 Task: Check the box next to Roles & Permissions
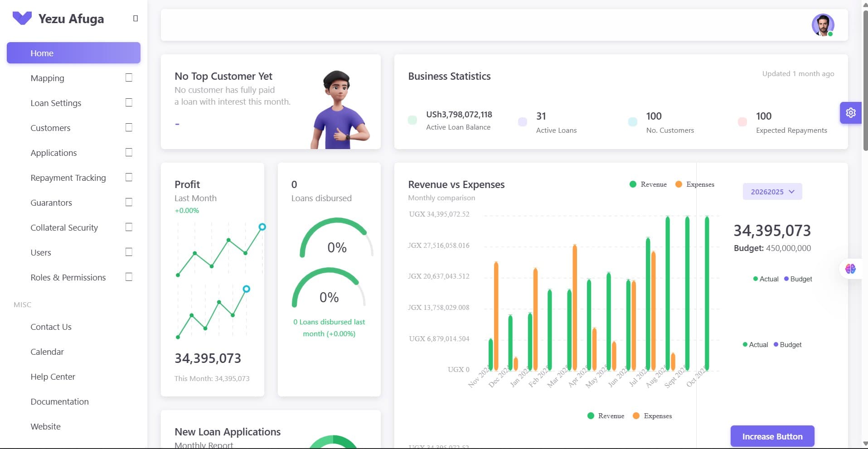[x=129, y=277]
